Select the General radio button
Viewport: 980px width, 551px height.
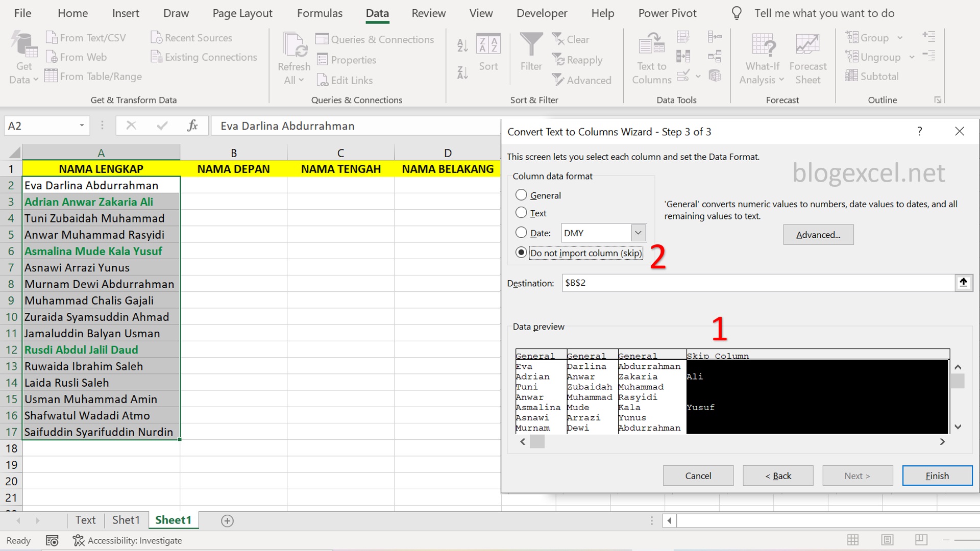(521, 194)
